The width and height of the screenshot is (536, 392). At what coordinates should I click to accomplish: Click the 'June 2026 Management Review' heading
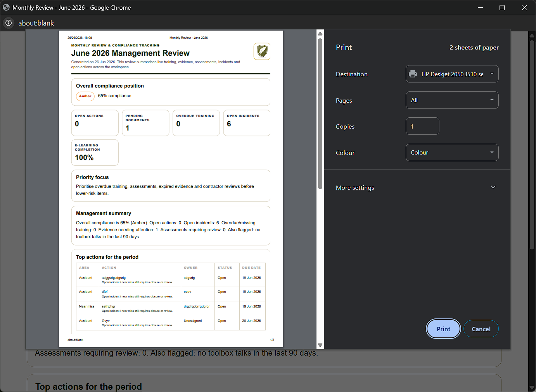130,53
